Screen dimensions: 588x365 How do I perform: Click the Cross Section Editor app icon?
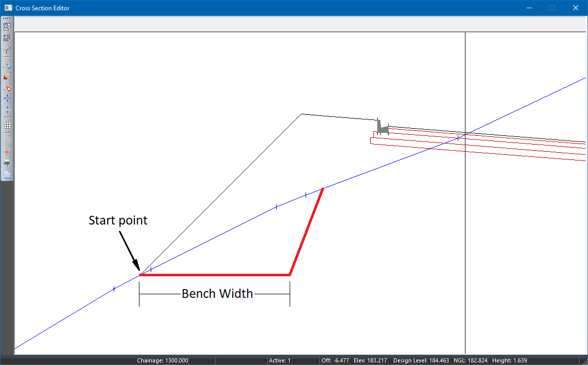click(8, 8)
